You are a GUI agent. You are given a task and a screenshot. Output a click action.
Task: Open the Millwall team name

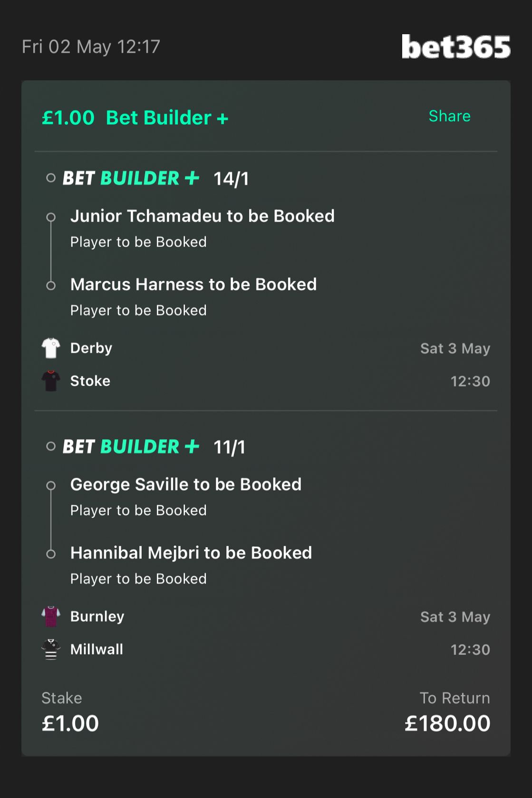(97, 649)
